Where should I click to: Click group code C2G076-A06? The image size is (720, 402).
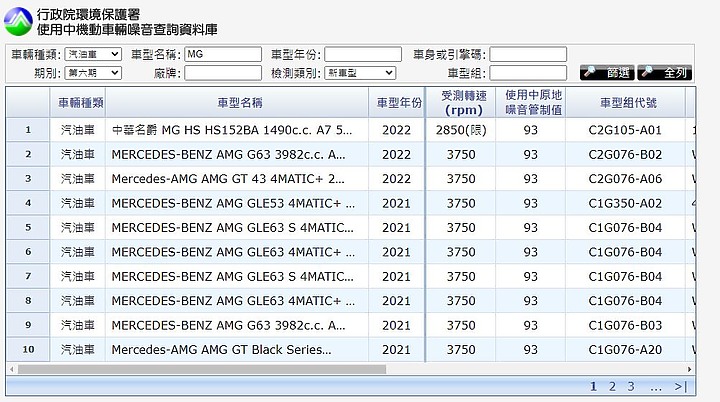coord(625,179)
